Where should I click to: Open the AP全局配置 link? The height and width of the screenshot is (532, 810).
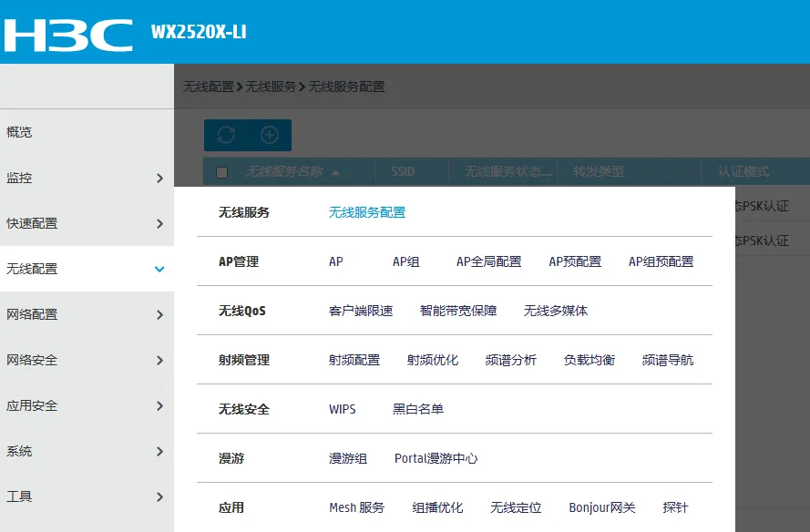point(488,261)
